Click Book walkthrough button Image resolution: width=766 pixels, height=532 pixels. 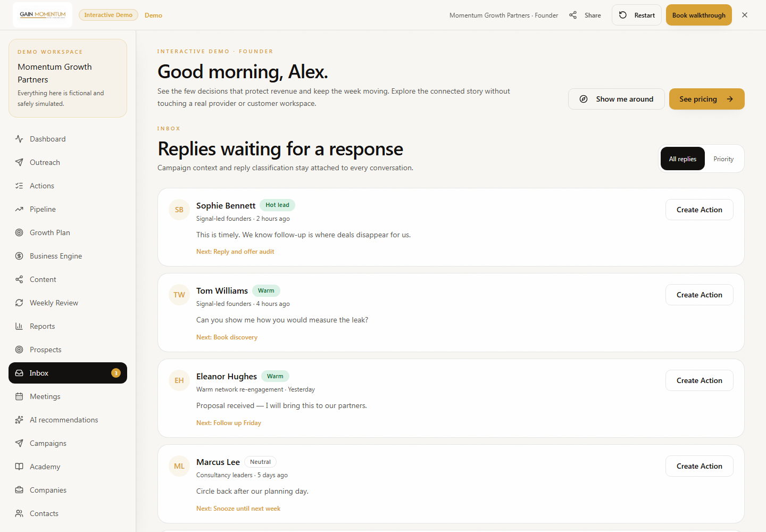(x=699, y=15)
